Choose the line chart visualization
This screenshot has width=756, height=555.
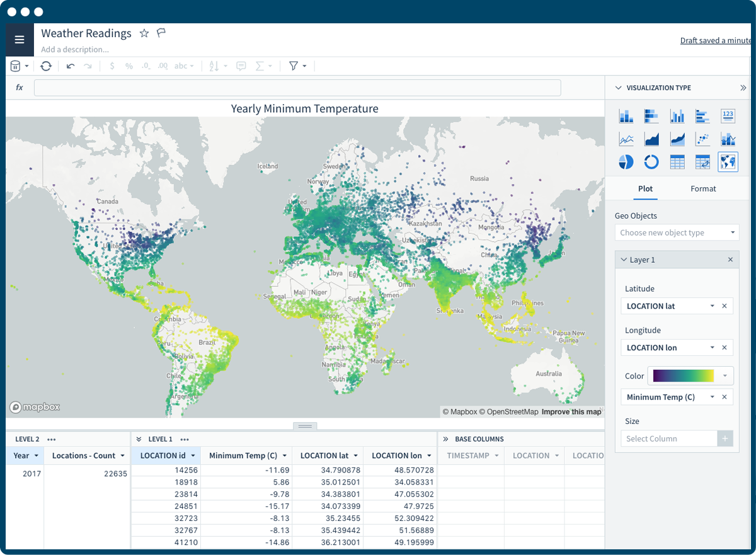point(626,139)
